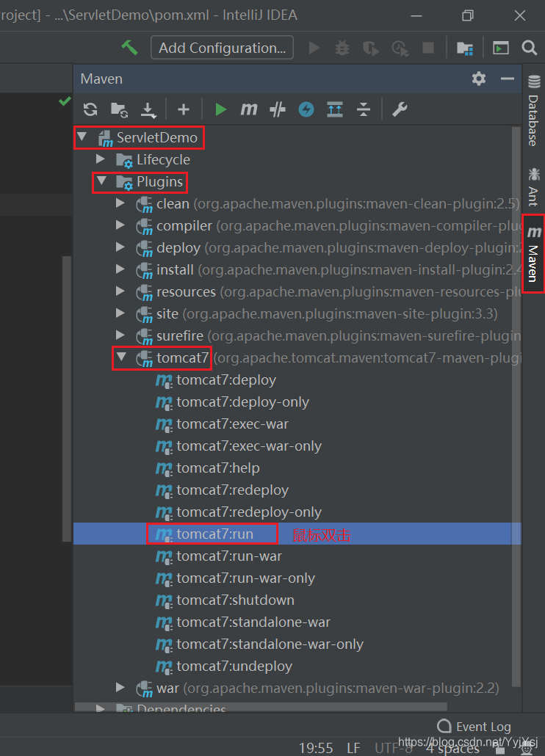
Task: Click the 19:55 cursor position indicator
Action: coord(315,748)
